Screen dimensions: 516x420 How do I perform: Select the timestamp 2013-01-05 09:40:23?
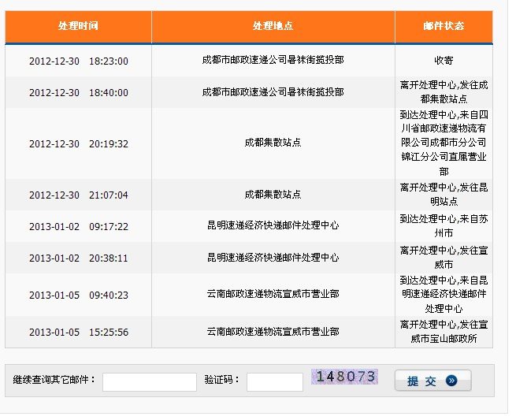pos(78,295)
